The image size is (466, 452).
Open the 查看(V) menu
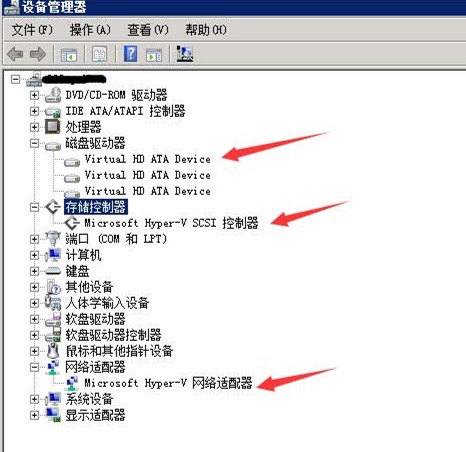pyautogui.click(x=148, y=30)
